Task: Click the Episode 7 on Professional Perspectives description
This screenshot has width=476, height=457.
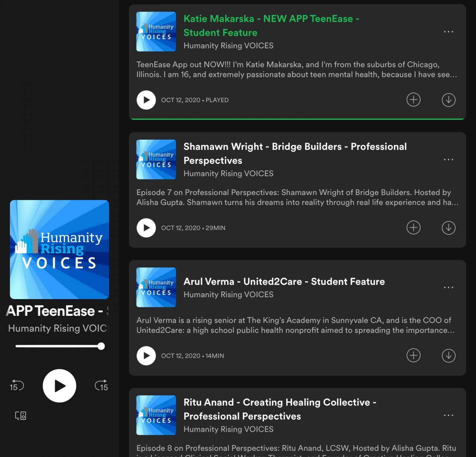Action: [x=297, y=197]
